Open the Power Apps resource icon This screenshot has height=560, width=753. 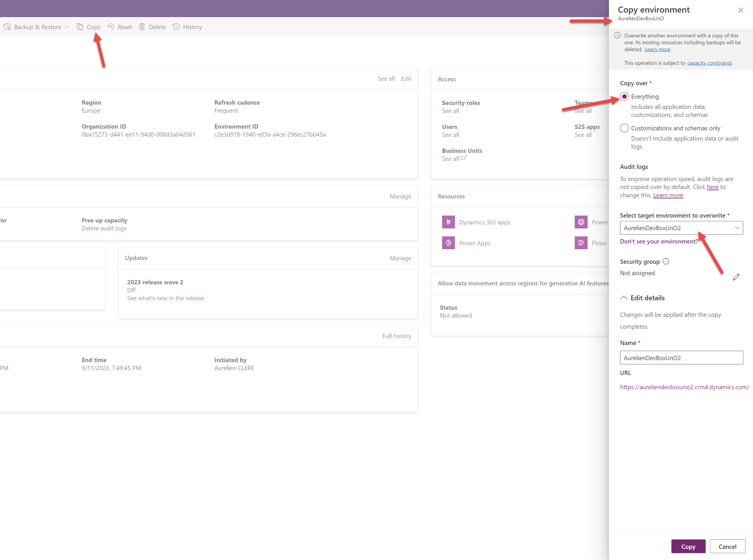click(x=448, y=243)
